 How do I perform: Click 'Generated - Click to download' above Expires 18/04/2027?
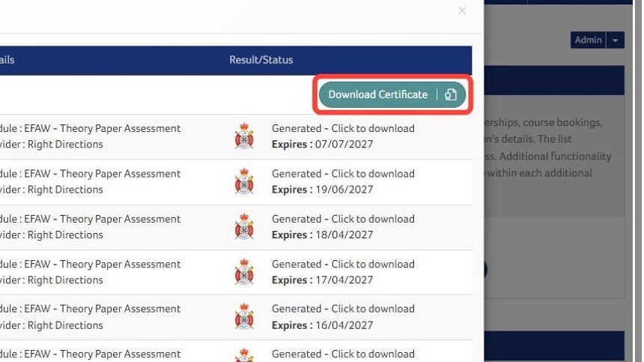click(343, 219)
